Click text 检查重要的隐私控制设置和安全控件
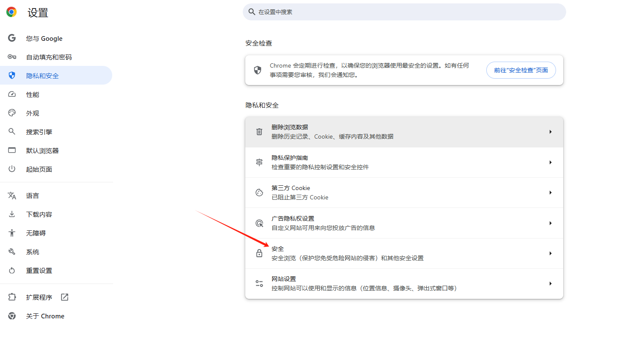The width and height of the screenshot is (644, 349). [320, 167]
